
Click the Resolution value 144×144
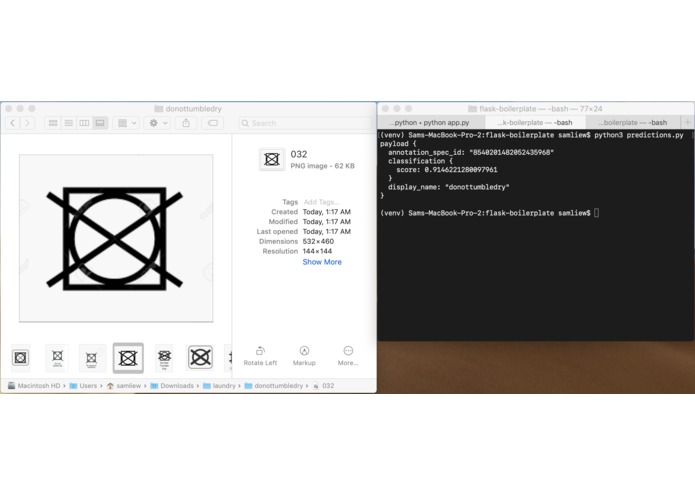pyautogui.click(x=317, y=251)
